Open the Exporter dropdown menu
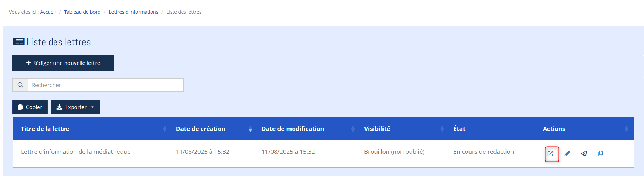This screenshot has width=644, height=176. (x=75, y=107)
